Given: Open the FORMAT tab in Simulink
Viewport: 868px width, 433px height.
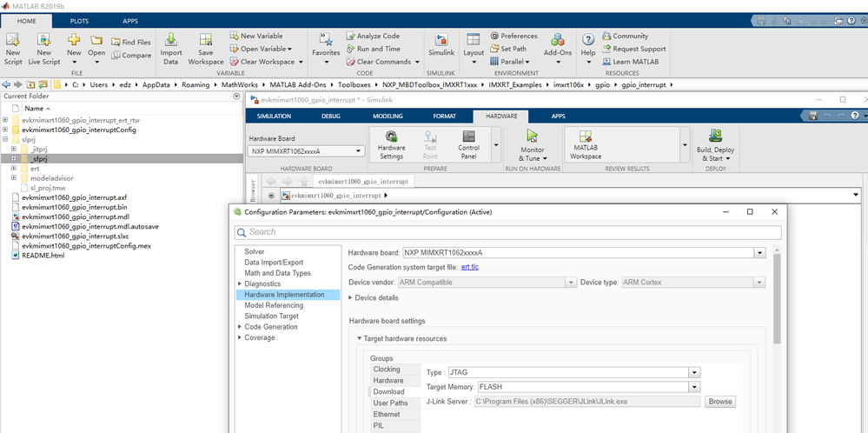Looking at the screenshot, I should (443, 117).
